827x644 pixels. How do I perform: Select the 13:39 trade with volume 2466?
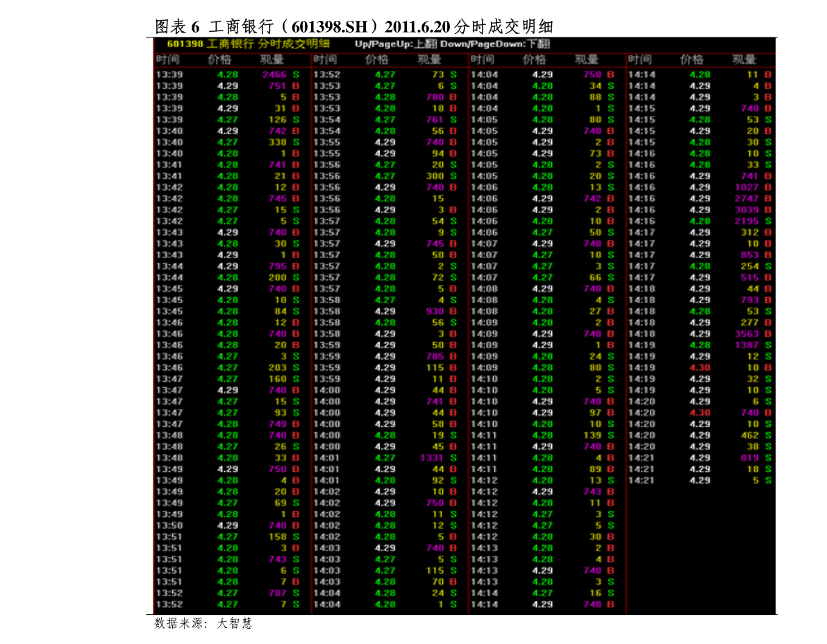click(274, 74)
